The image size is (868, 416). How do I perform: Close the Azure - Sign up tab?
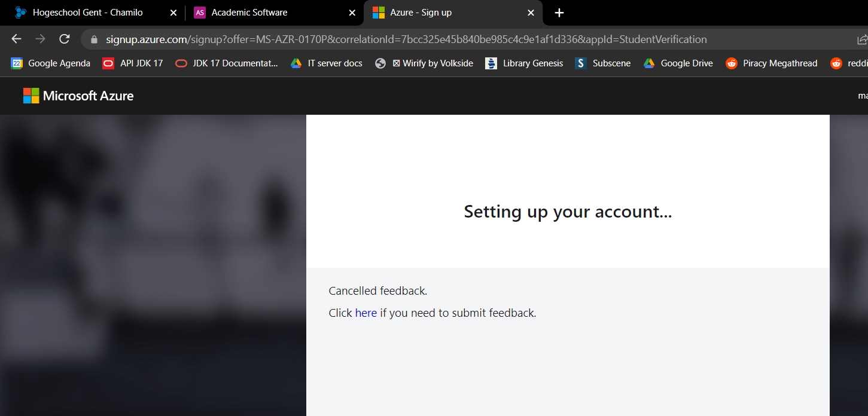click(531, 13)
